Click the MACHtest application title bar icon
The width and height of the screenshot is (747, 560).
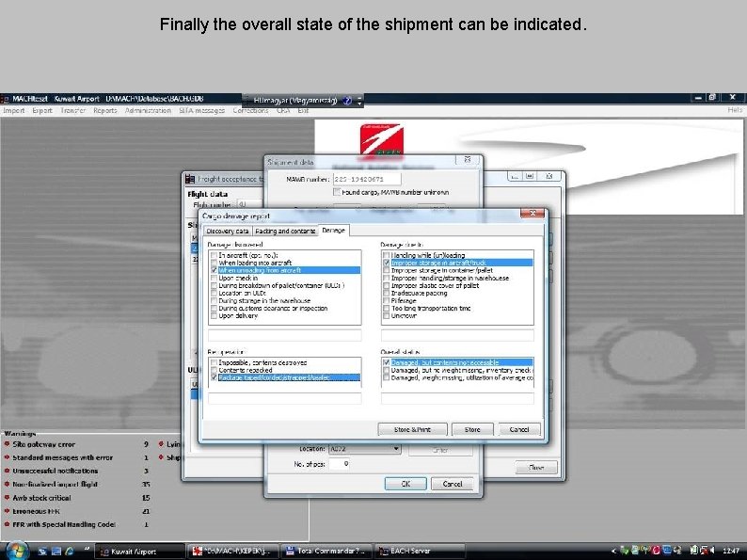[x=5, y=99]
